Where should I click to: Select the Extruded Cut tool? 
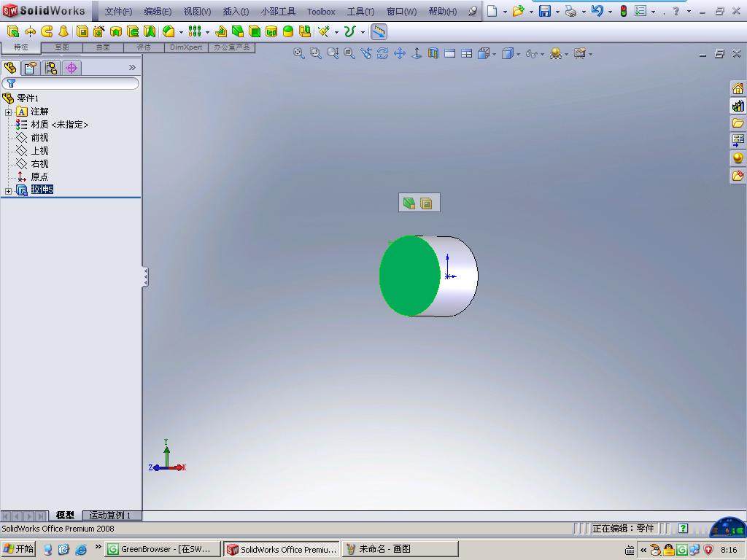coord(82,32)
